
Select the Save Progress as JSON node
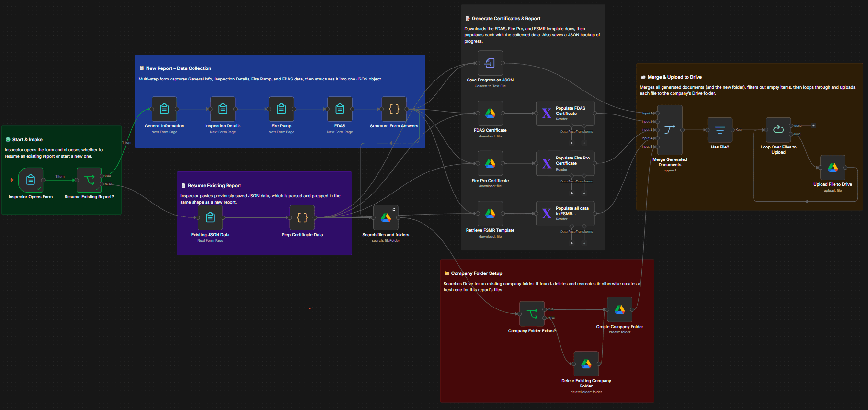coord(490,63)
